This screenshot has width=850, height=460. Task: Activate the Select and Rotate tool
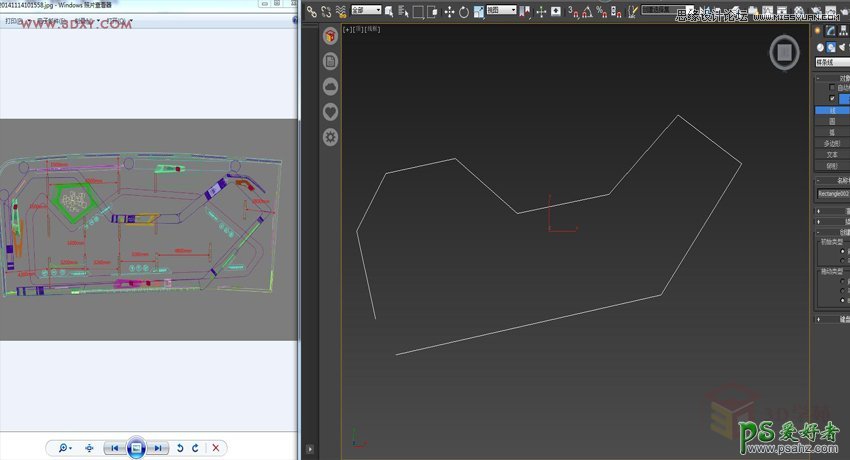pos(464,11)
